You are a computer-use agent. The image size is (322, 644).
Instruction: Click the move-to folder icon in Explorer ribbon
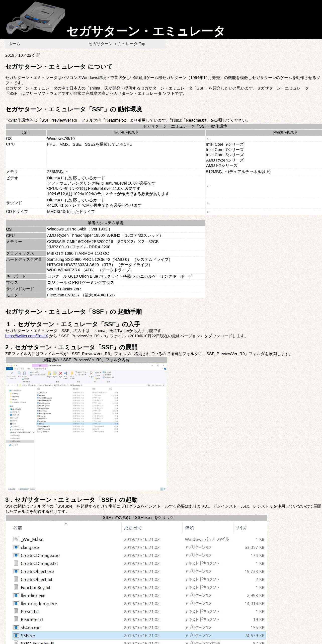[50, 373]
